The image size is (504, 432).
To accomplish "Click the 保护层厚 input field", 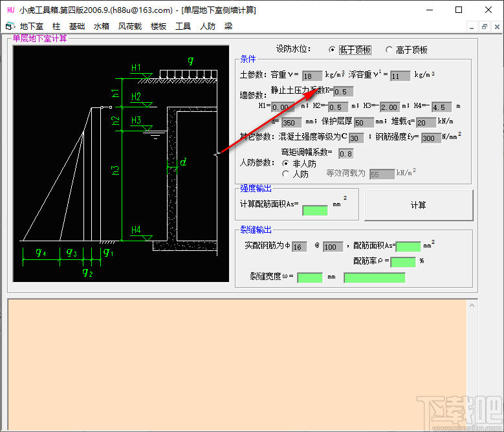I will pyautogui.click(x=364, y=123).
